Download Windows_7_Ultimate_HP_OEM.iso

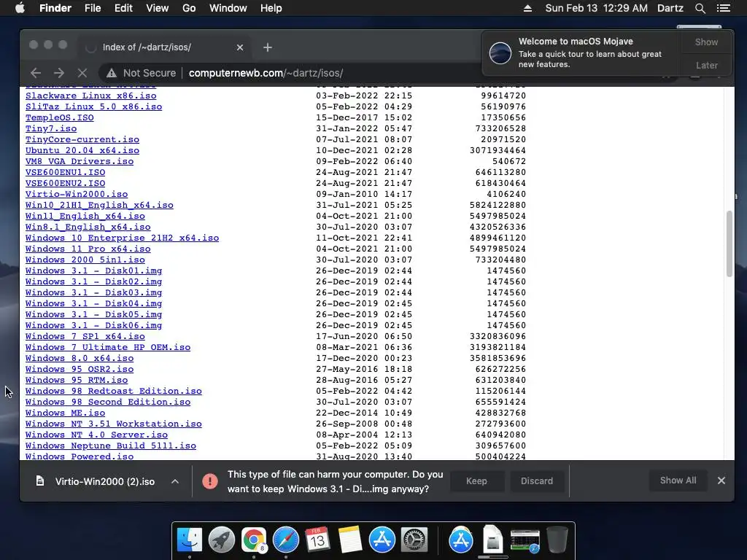tap(108, 348)
